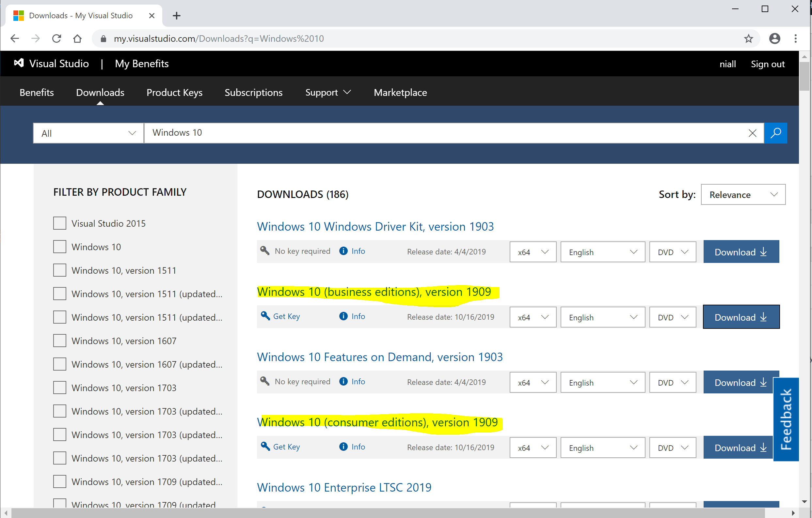This screenshot has width=812, height=518.
Task: Open Windows 10 Windows Driver Kit title link
Action: click(375, 226)
